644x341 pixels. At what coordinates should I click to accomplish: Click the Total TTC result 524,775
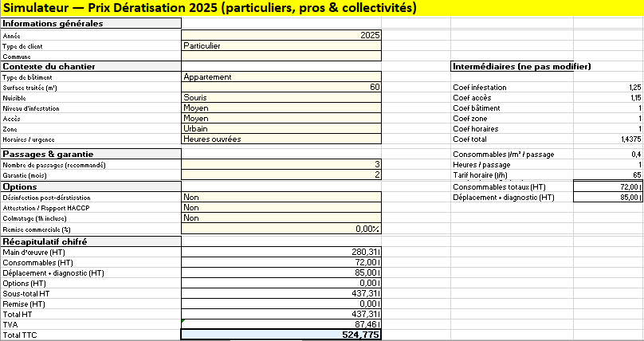282,335
